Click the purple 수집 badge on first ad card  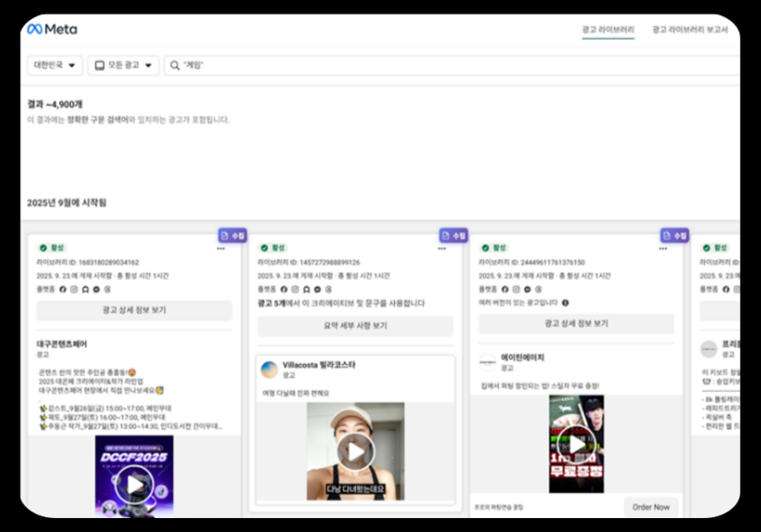pos(233,236)
